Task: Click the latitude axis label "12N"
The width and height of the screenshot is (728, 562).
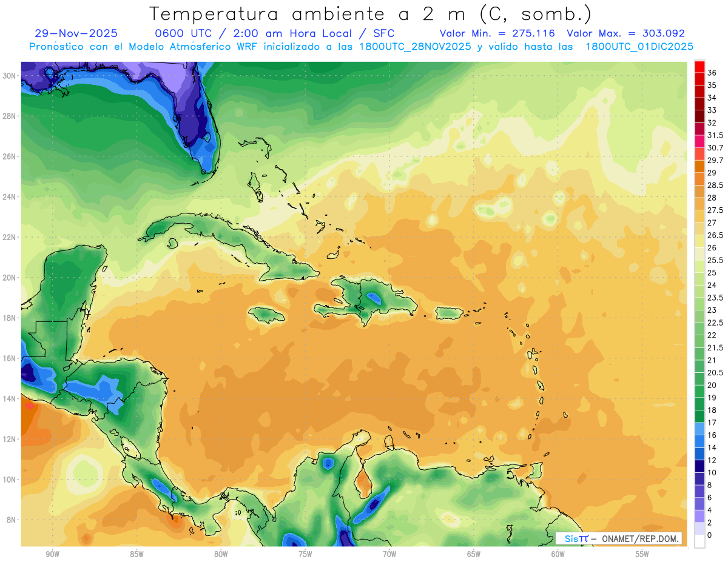Action: [9, 439]
